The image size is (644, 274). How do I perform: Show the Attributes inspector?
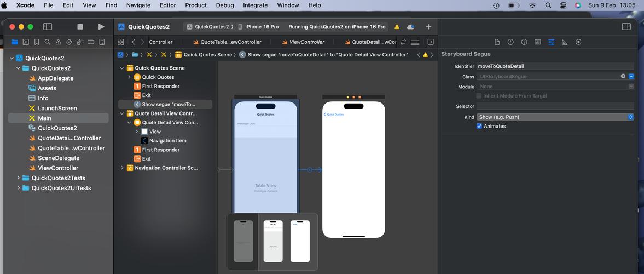551,42
